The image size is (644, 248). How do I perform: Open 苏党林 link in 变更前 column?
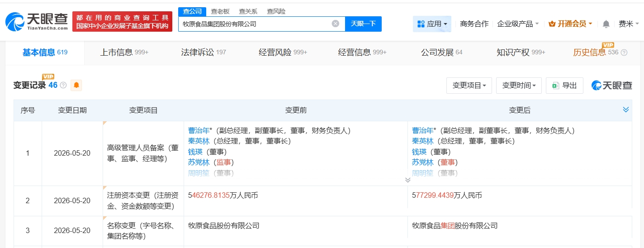coord(198,162)
